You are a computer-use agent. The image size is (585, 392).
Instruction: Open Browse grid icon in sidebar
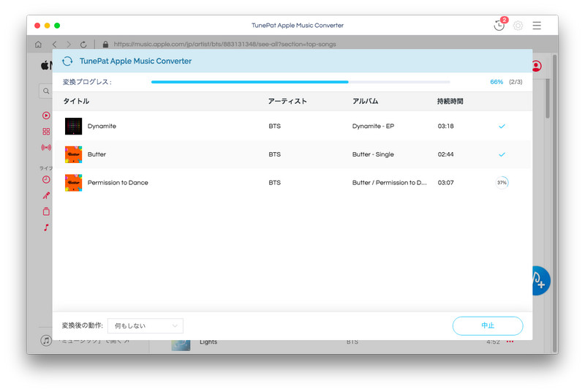[46, 132]
